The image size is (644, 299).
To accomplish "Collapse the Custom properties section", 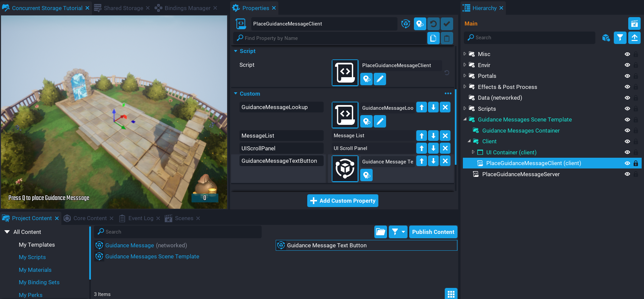I will [236, 94].
